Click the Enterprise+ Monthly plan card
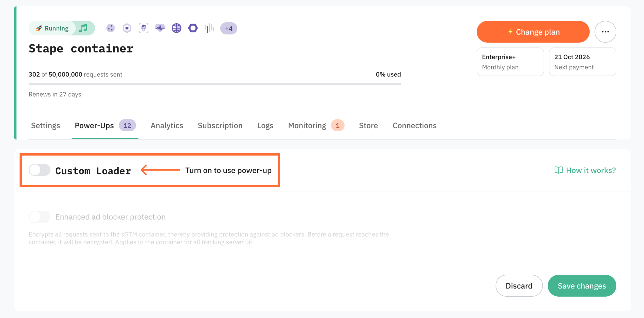This screenshot has height=318, width=644. [510, 62]
